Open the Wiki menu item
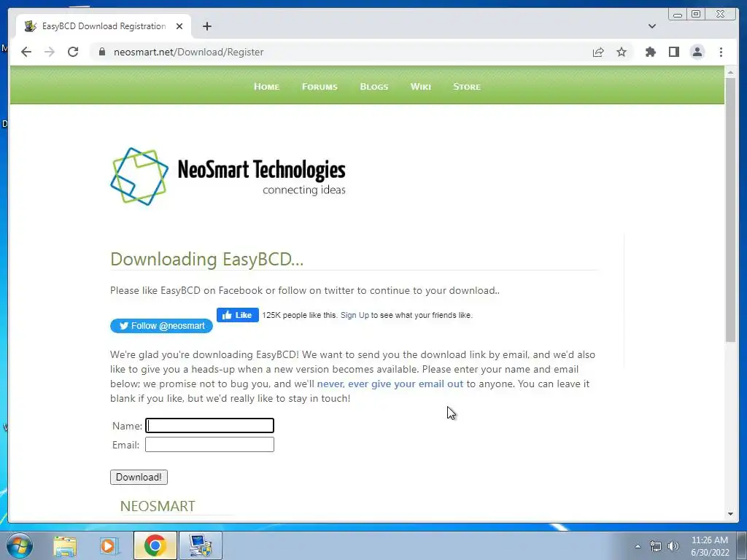This screenshot has width=747, height=560. (421, 87)
